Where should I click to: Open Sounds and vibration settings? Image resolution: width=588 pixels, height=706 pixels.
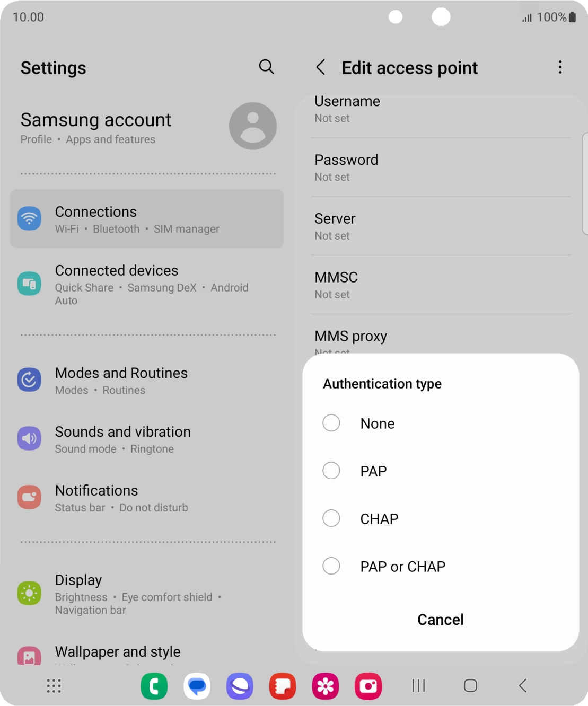click(147, 439)
